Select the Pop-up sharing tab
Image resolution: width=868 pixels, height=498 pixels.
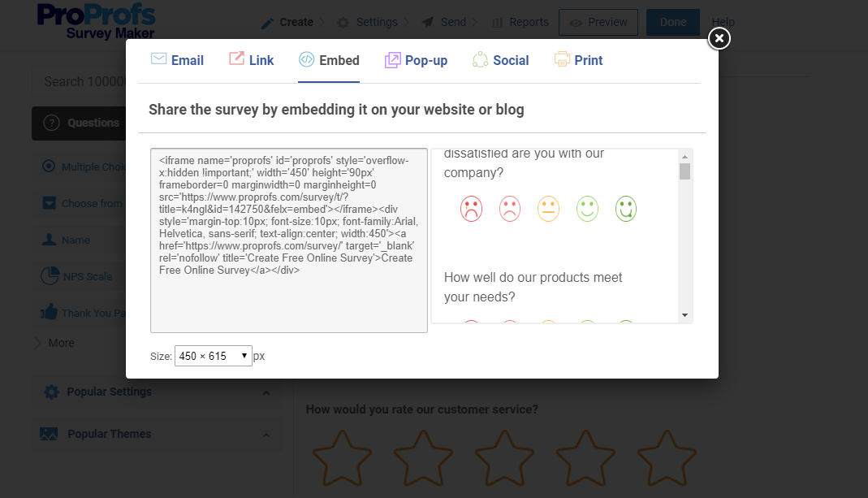click(x=416, y=60)
